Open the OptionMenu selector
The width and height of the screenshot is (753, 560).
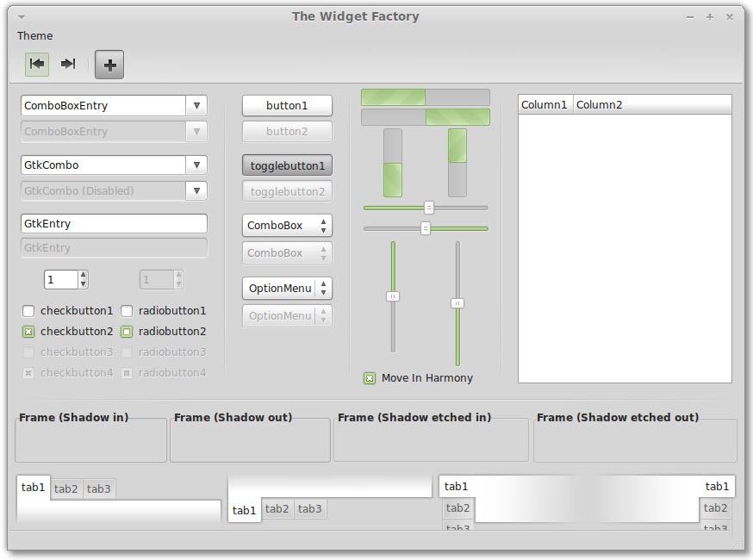287,288
